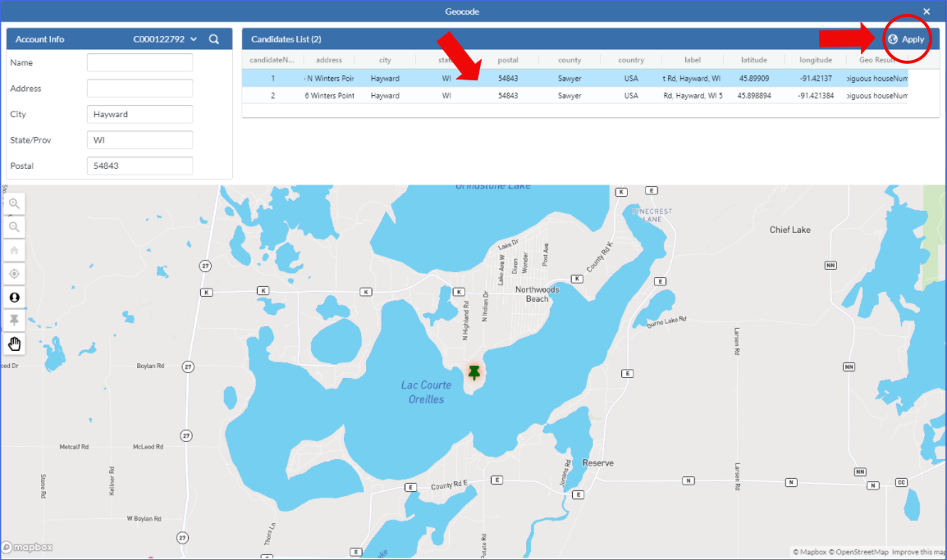Click the search magnifier in Account Info header
Viewport: 947px width, 560px height.
coord(214,39)
